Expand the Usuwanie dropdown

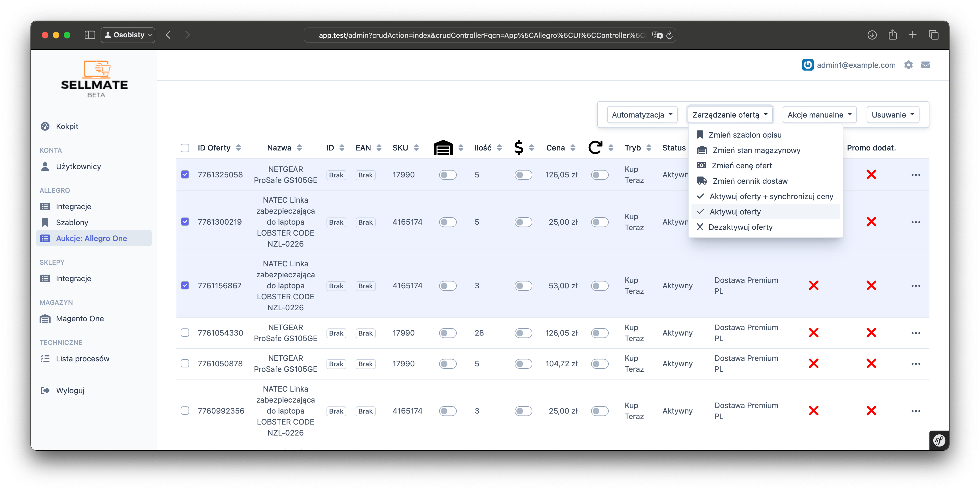pos(893,115)
